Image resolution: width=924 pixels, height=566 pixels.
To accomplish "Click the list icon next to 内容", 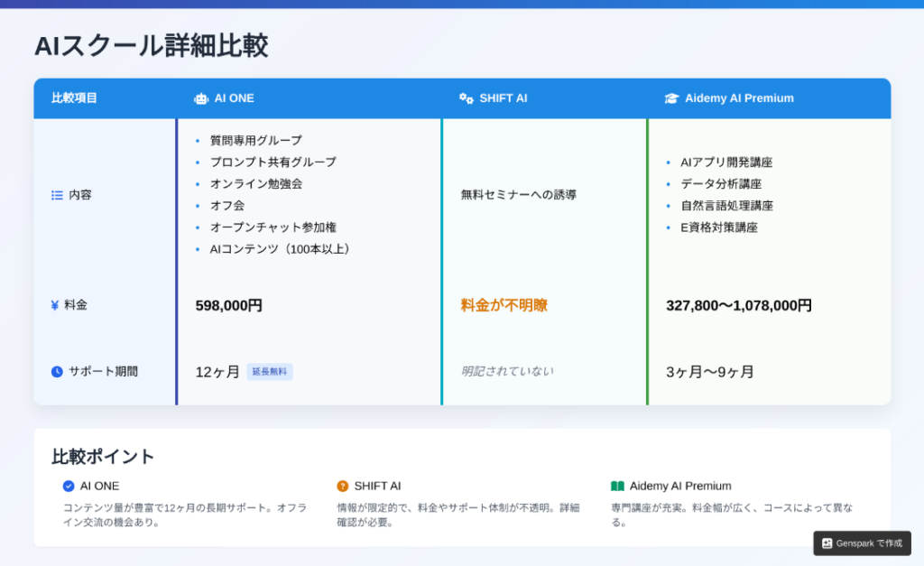I will pos(57,195).
